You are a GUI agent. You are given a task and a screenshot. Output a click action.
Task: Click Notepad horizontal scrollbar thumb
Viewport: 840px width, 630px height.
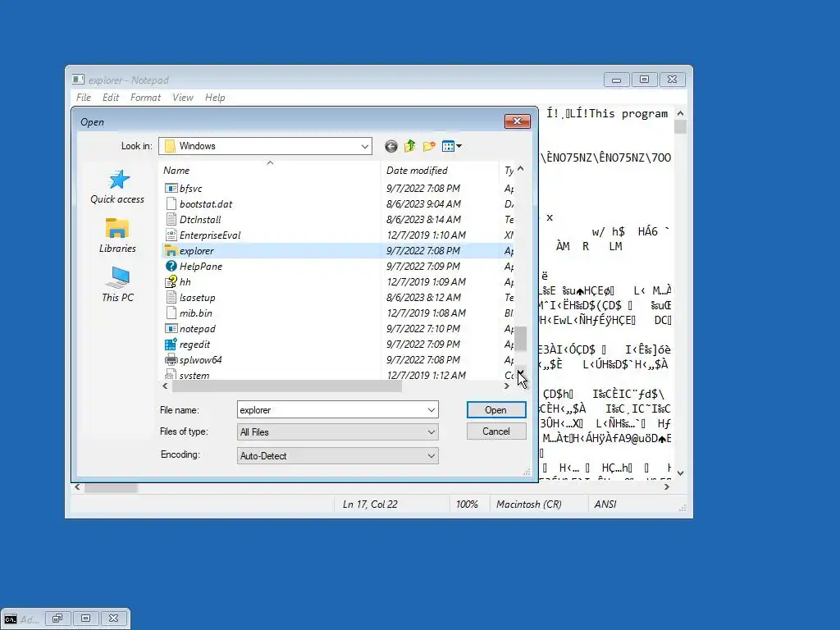[x=111, y=487]
